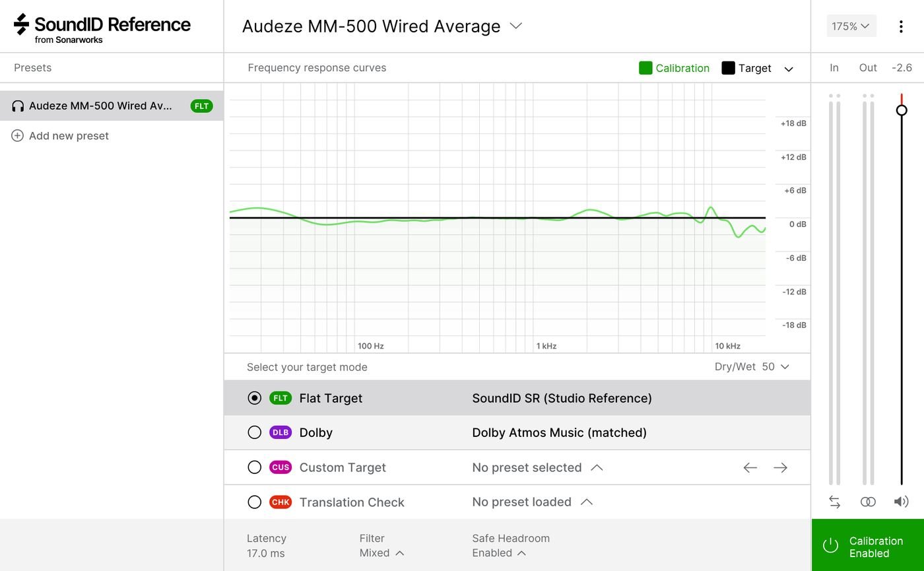Click Frequency response curves heading

click(317, 68)
